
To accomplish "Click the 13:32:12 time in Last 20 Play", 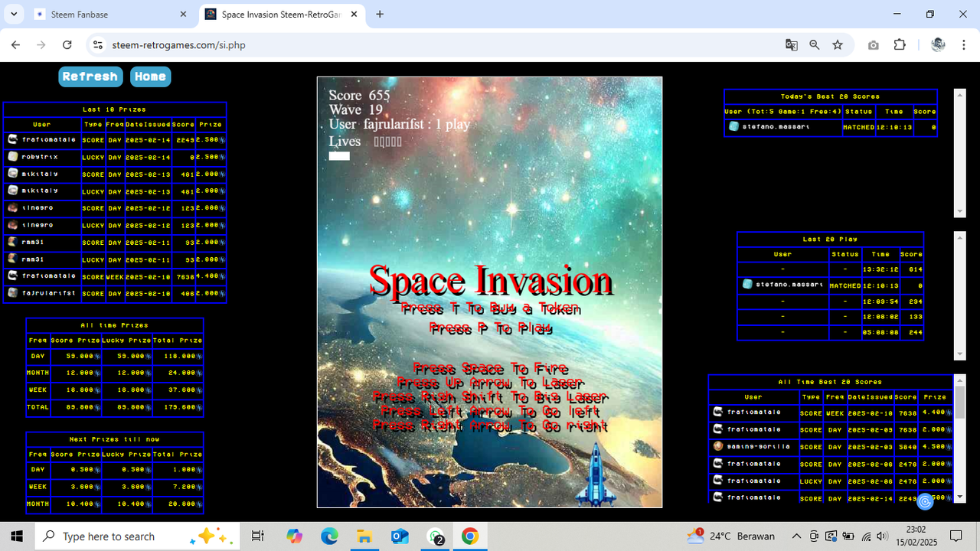I will tap(880, 269).
